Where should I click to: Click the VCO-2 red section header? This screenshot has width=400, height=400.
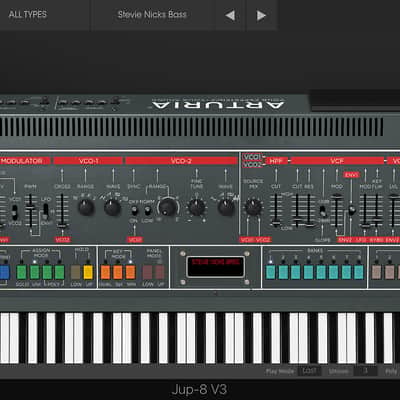tap(181, 161)
